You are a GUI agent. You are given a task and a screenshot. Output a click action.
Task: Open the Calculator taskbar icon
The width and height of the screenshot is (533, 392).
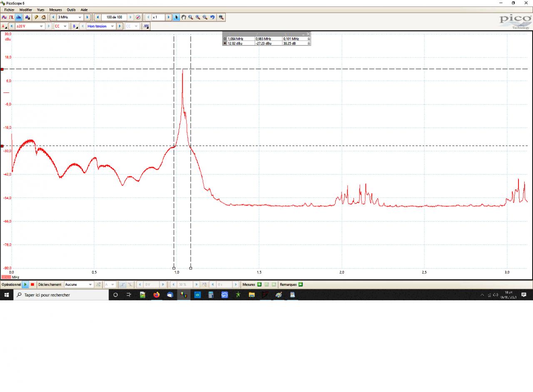(211, 295)
